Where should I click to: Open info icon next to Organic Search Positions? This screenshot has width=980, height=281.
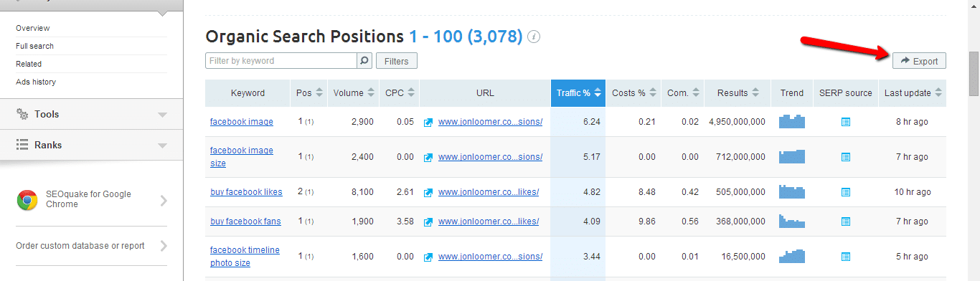click(534, 37)
